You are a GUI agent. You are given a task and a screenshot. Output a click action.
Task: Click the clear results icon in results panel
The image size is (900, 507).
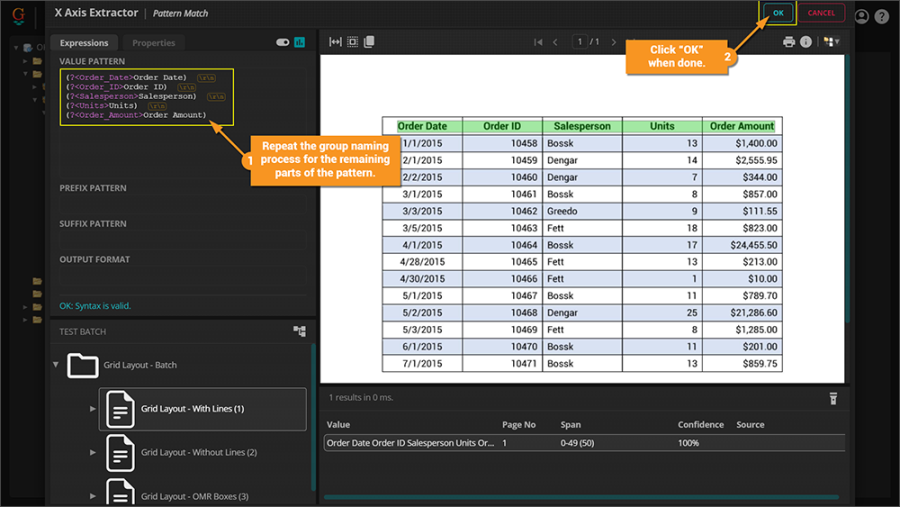click(832, 398)
